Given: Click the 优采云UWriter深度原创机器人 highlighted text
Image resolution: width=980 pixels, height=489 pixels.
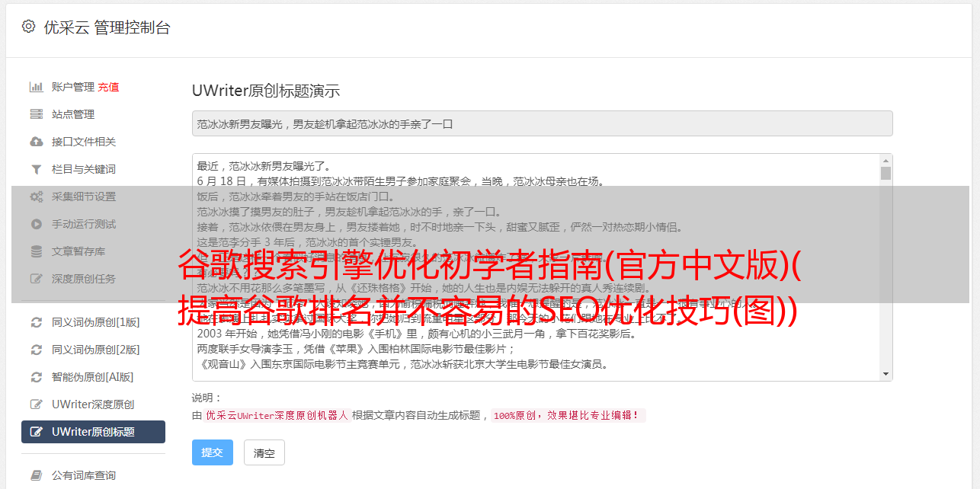Looking at the screenshot, I should pyautogui.click(x=277, y=416).
